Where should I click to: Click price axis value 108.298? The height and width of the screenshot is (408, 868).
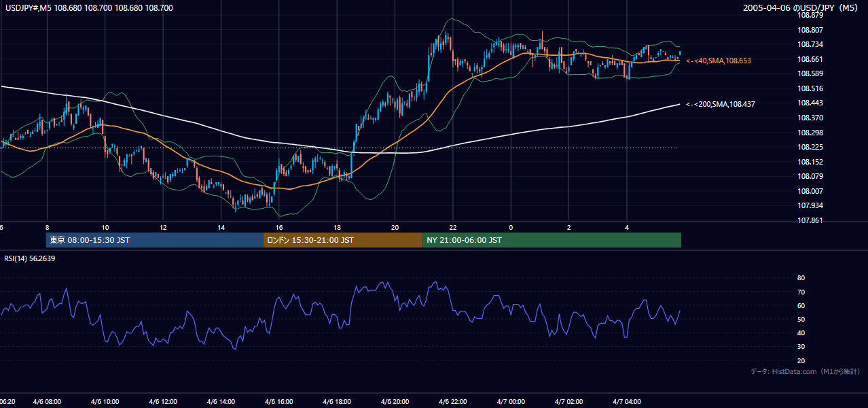810,133
